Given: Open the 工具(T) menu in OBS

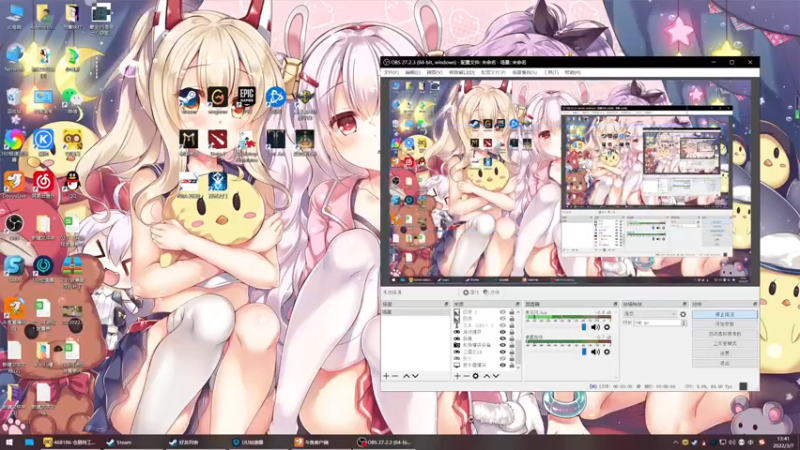Looking at the screenshot, I should [x=551, y=72].
